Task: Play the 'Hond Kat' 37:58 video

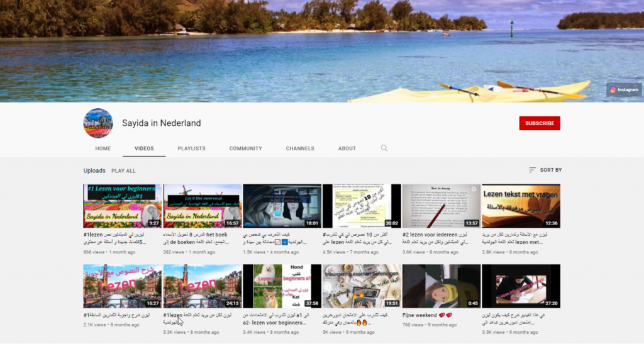Action: (282, 286)
